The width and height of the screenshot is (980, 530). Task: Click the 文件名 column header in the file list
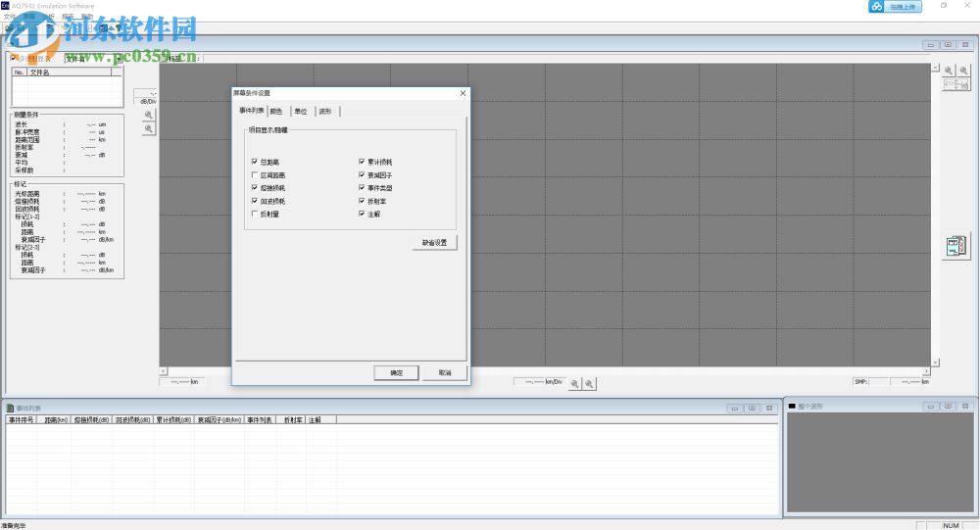pyautogui.click(x=70, y=72)
